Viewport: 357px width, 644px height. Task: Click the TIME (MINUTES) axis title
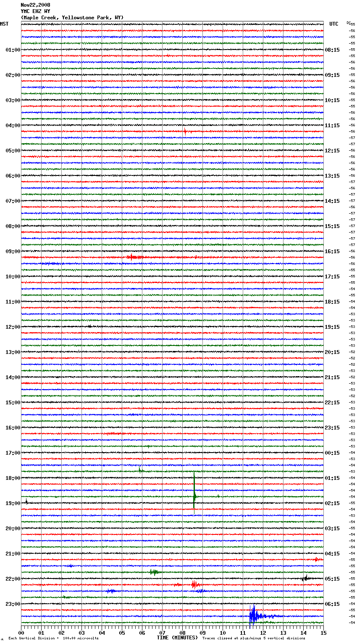[x=177, y=638]
